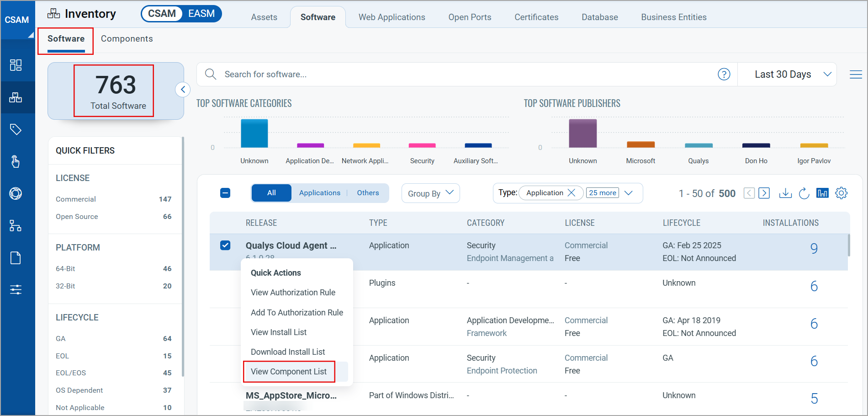This screenshot has height=416, width=868.
Task: Open the Inventory icon in left sidebar
Action: coord(16,97)
